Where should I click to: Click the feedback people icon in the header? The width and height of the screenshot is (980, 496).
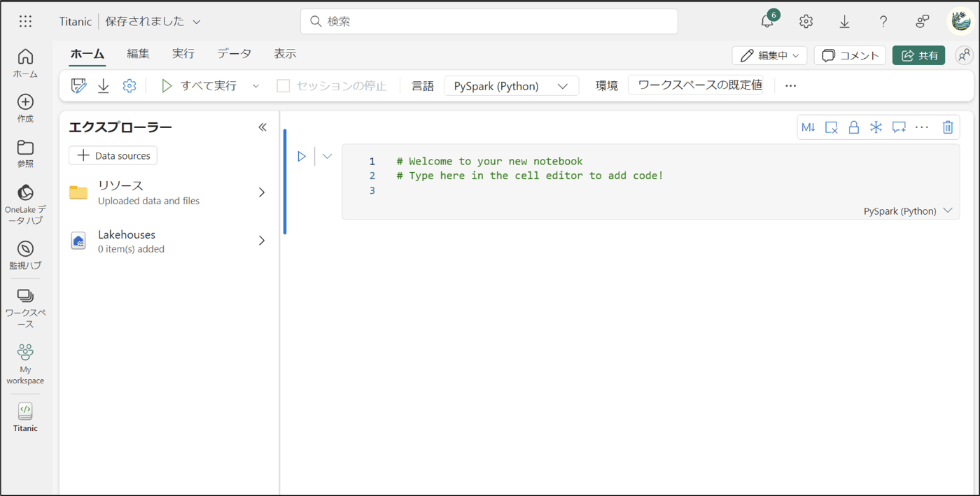pos(923,22)
